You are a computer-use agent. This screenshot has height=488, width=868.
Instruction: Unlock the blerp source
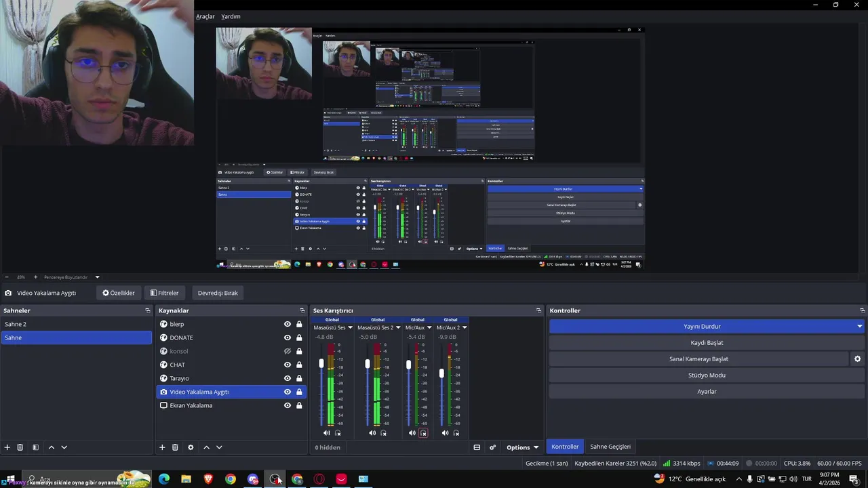[x=299, y=324]
